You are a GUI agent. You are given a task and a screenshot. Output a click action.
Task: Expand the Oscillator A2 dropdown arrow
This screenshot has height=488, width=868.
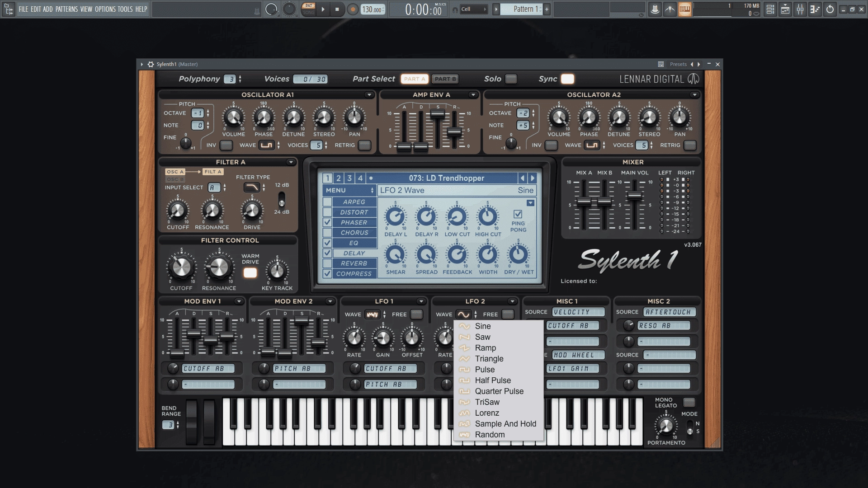pos(694,95)
